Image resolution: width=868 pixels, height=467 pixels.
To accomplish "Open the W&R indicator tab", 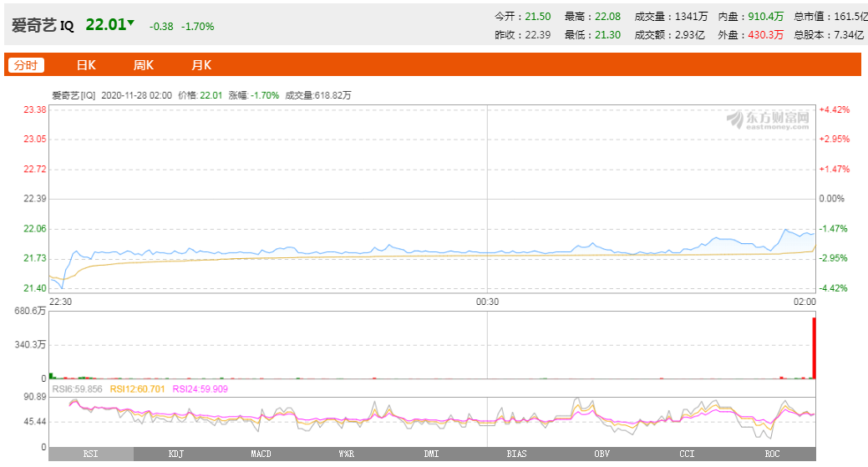I will 346,454.
